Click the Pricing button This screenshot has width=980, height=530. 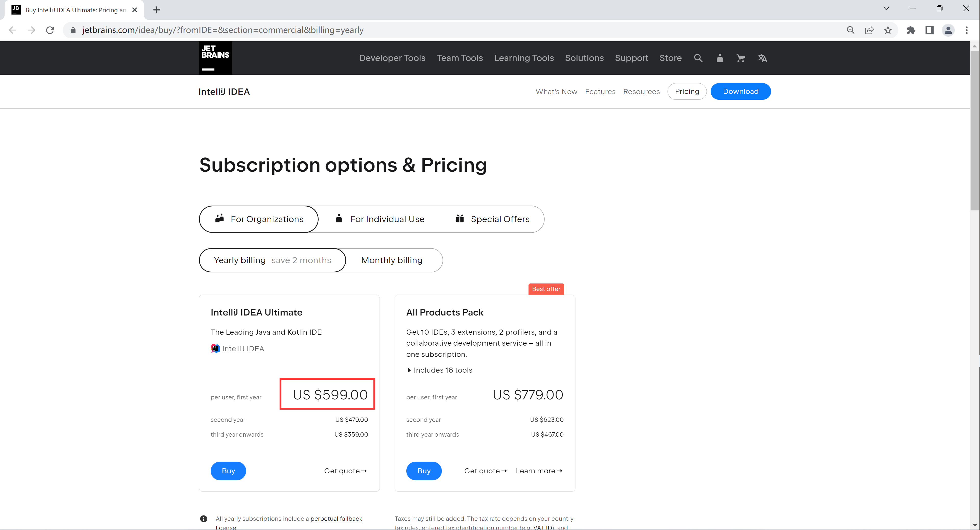coord(687,91)
